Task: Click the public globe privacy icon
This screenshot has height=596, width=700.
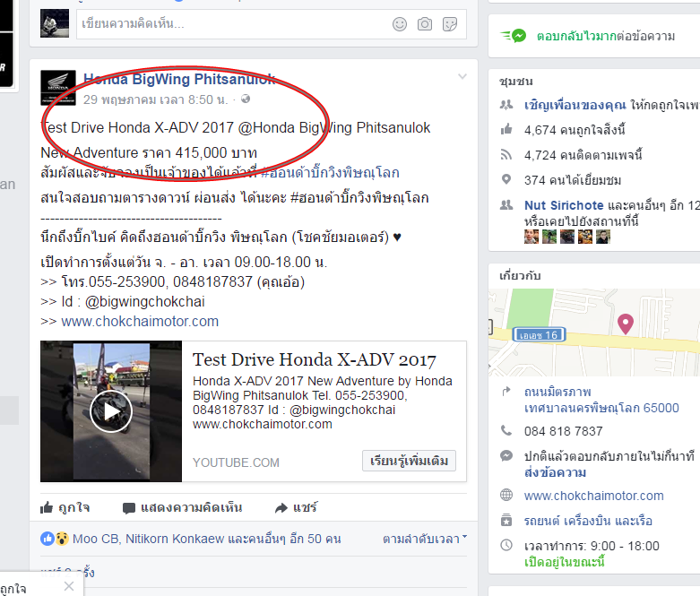Action: click(x=246, y=99)
